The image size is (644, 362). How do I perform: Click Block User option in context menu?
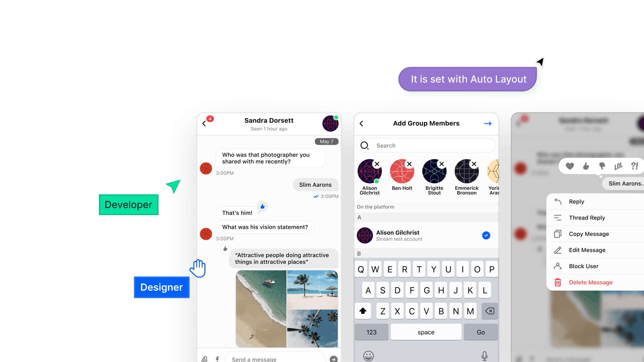click(583, 266)
